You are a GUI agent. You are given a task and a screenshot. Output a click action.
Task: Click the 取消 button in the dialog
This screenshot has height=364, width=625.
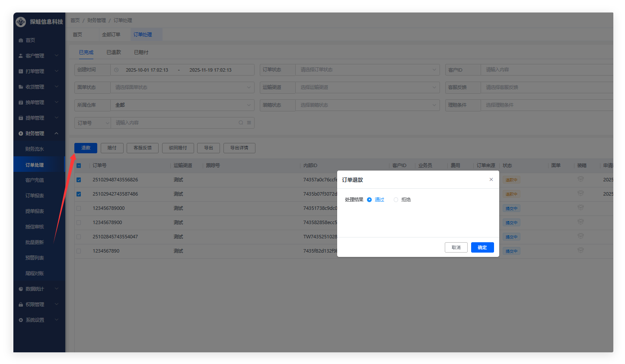tap(456, 247)
